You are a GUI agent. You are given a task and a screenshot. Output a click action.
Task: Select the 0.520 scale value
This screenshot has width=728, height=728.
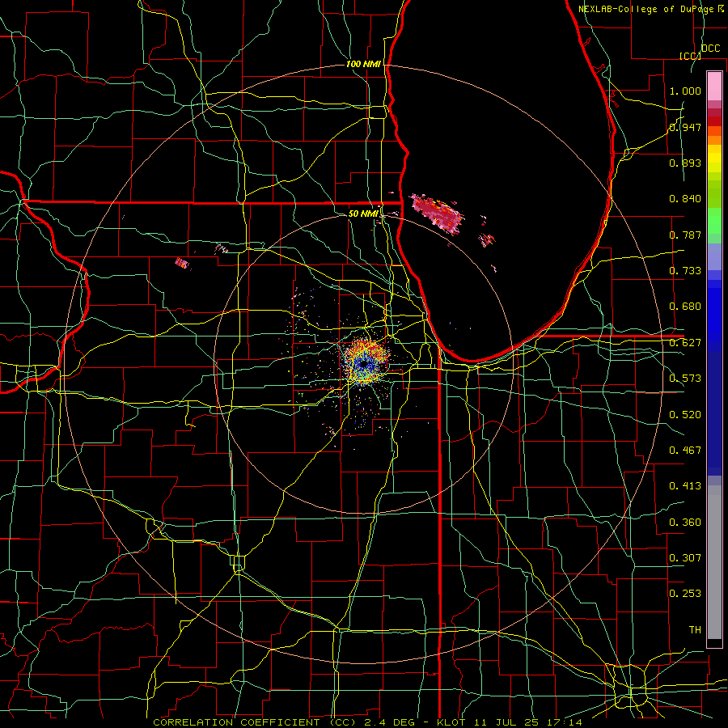pos(685,415)
